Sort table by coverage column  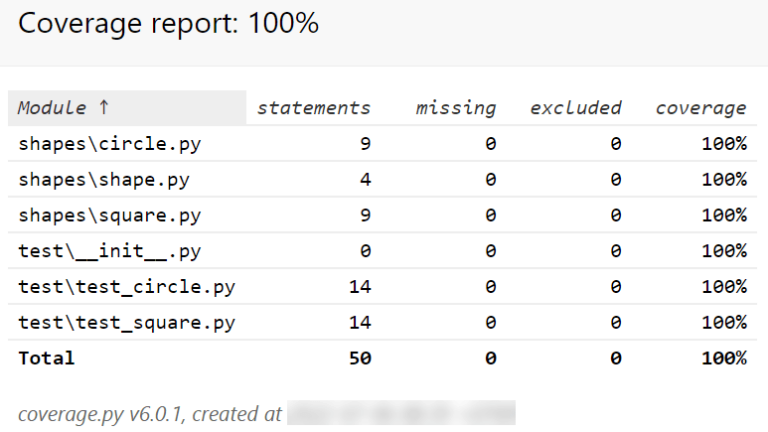700,108
